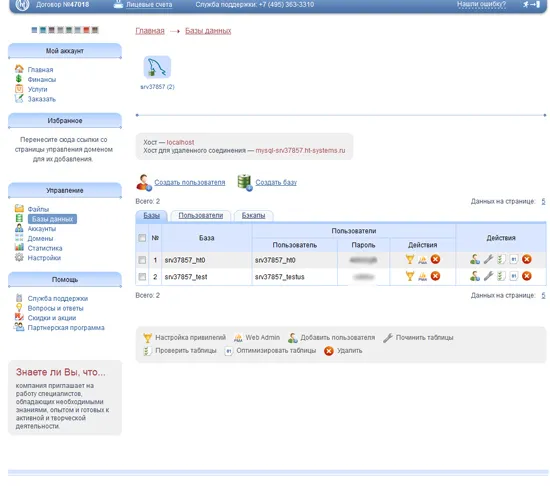Screen dimensions: 550x486
Task: Open Аккаунты in sidebar menu
Action: coord(42,229)
